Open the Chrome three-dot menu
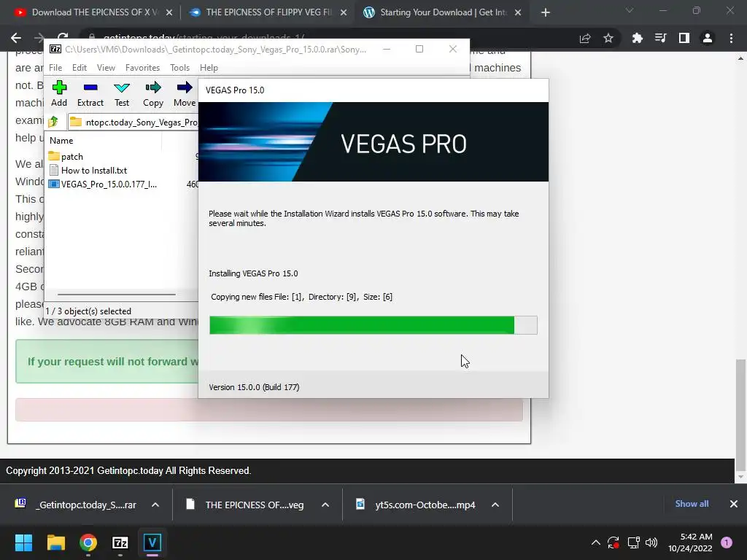The width and height of the screenshot is (747, 560). coord(731,38)
